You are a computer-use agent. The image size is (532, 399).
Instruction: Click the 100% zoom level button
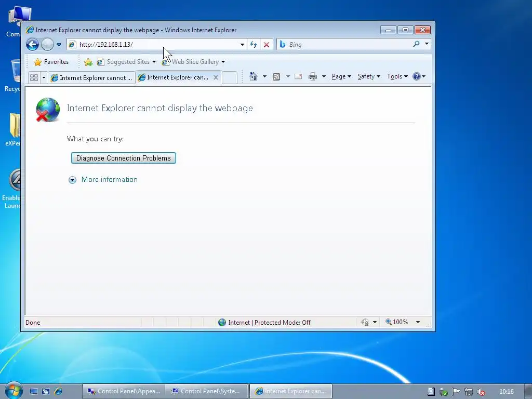tap(396, 322)
